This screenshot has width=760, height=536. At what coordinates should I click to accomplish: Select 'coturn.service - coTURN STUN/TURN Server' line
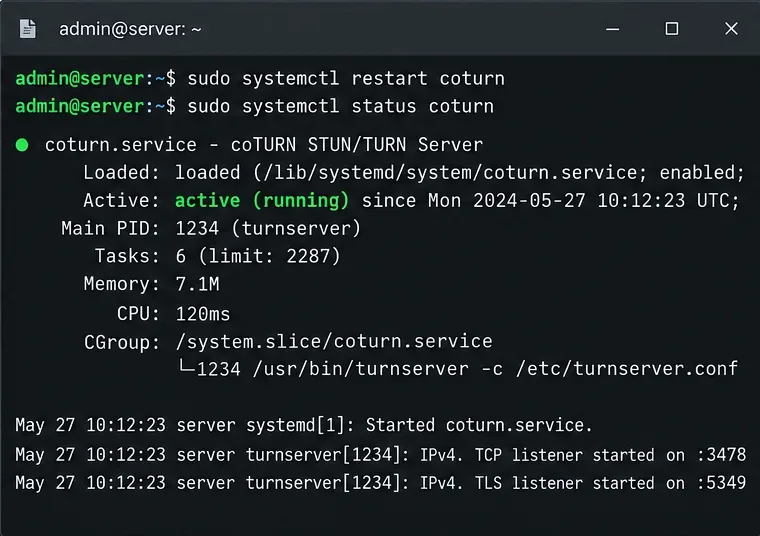(x=264, y=145)
